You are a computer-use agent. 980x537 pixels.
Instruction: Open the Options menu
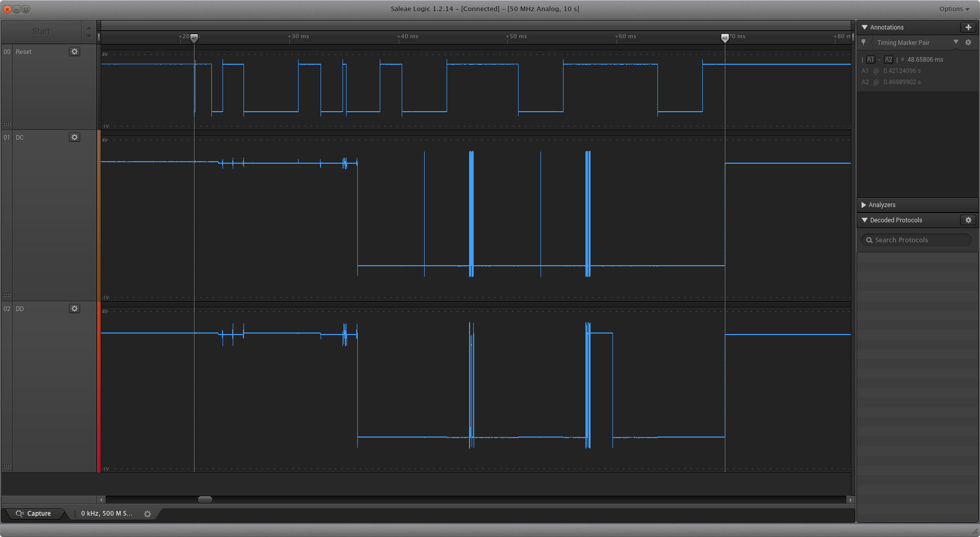click(954, 9)
